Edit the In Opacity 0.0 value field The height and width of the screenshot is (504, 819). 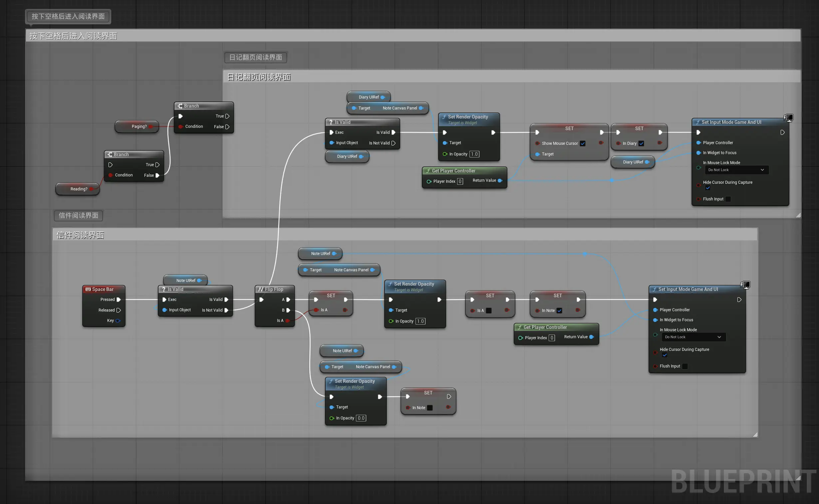click(361, 418)
